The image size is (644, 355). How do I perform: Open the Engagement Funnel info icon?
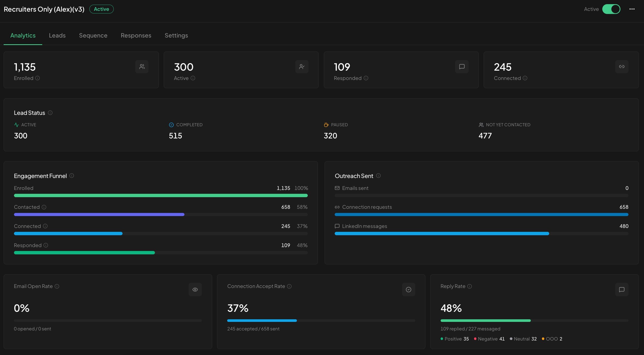click(x=72, y=176)
